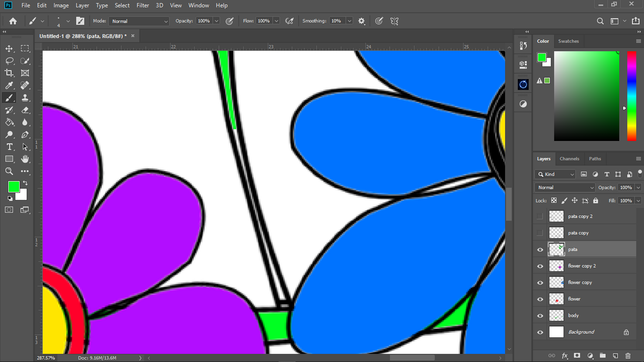
Task: Open the brush blending Mode dropdown
Action: pos(139,21)
